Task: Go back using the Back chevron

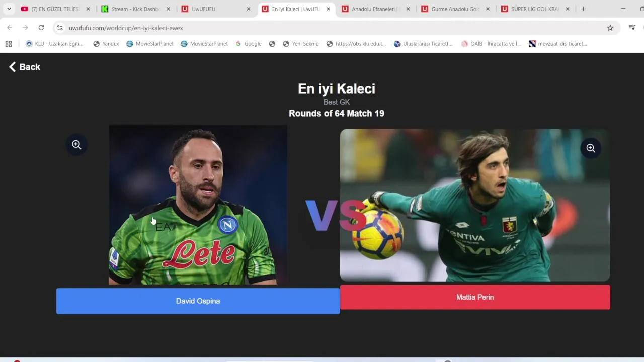Action: tap(24, 67)
